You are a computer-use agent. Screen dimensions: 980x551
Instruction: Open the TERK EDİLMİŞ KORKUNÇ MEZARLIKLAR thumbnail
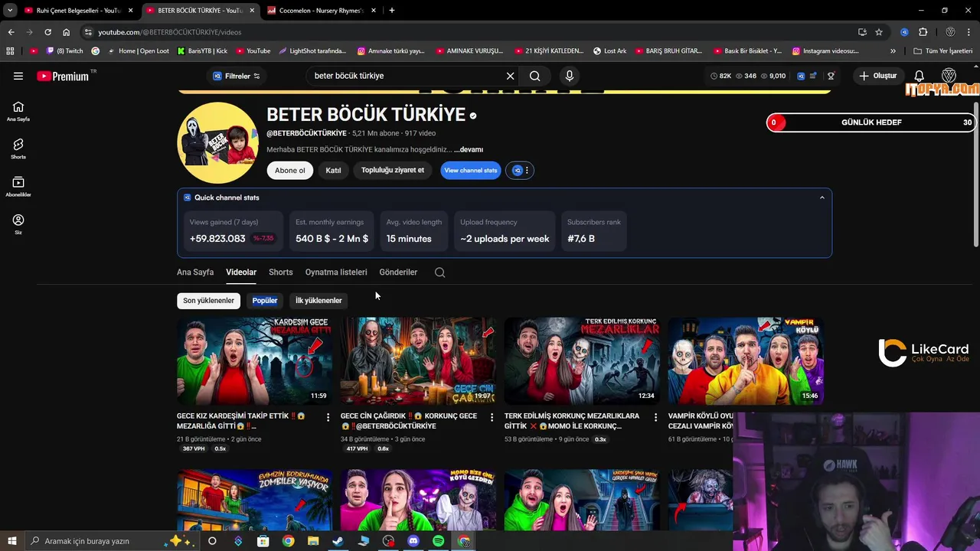point(582,360)
